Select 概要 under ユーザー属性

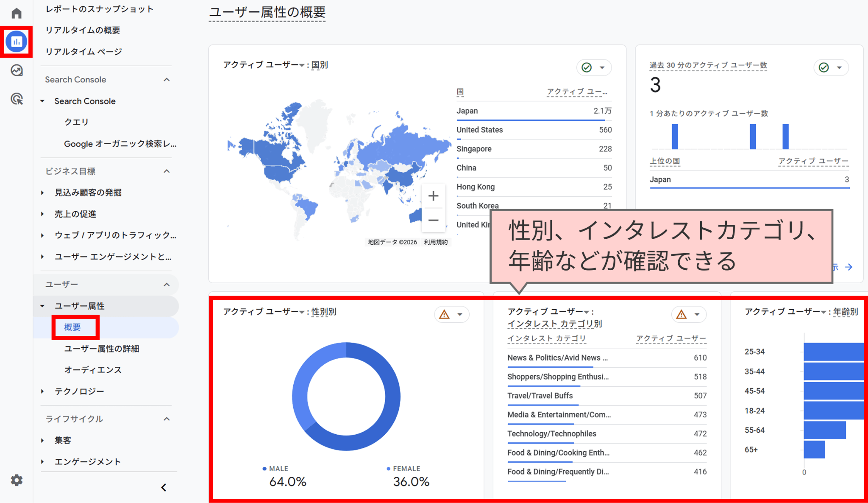pyautogui.click(x=72, y=327)
